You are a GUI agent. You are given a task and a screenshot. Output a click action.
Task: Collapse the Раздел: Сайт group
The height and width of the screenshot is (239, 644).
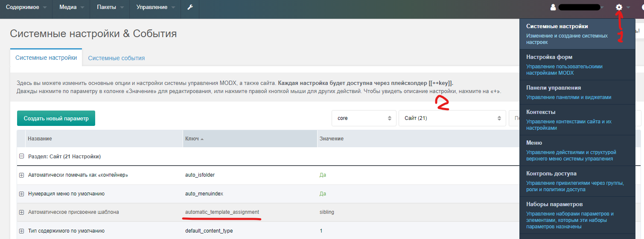coord(21,157)
